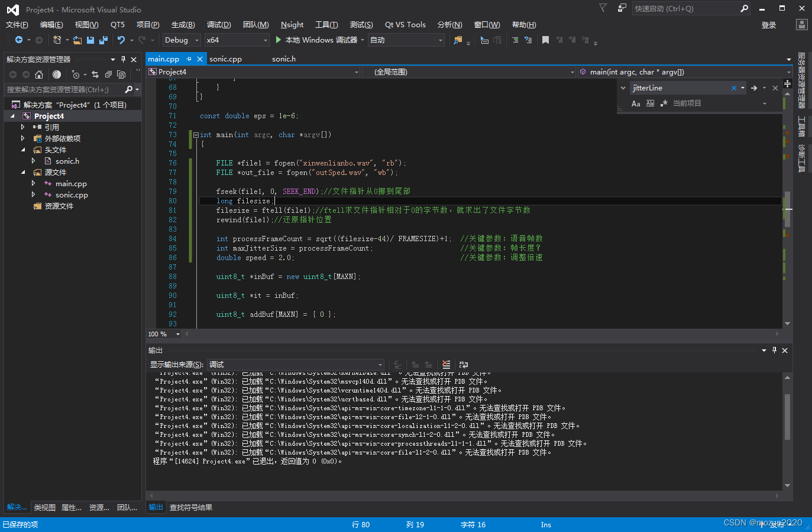812x532 pixels.
Task: Collapse the 头文件 folder
Action: click(x=23, y=150)
